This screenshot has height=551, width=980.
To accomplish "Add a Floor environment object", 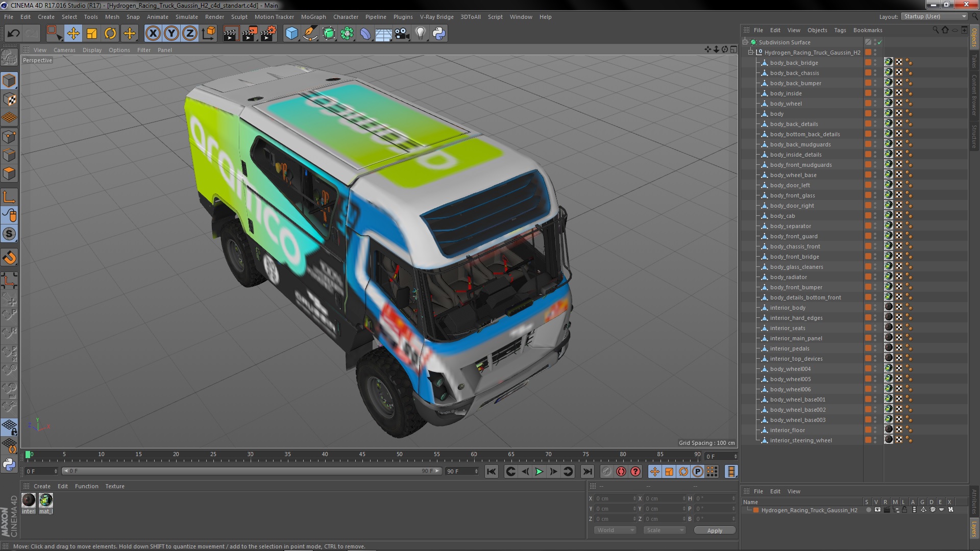I will click(x=383, y=34).
